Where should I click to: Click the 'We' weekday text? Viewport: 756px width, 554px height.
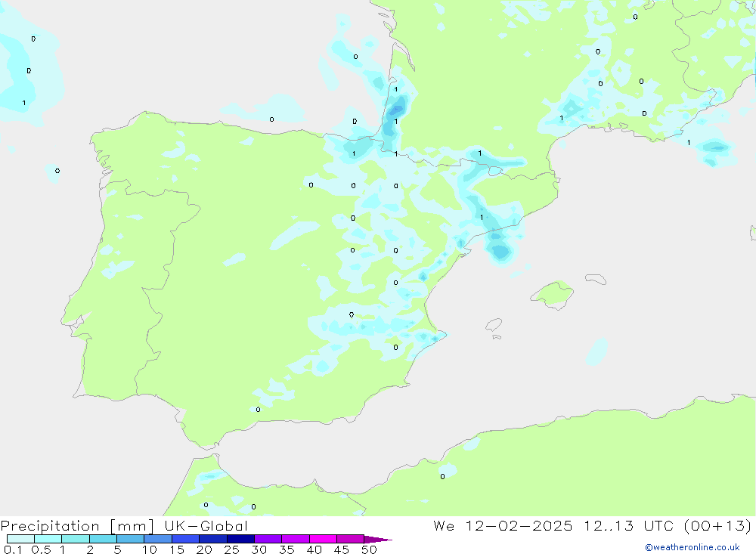pos(444,526)
